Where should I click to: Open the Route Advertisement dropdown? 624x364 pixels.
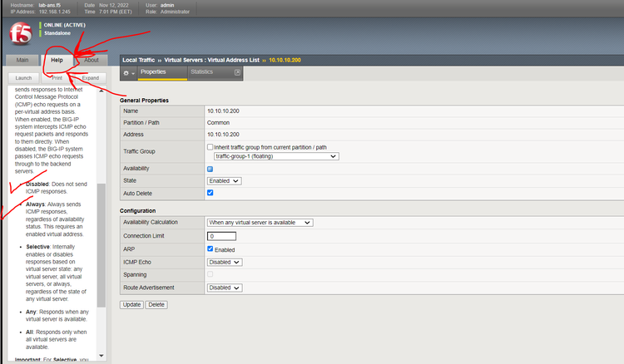[225, 288]
